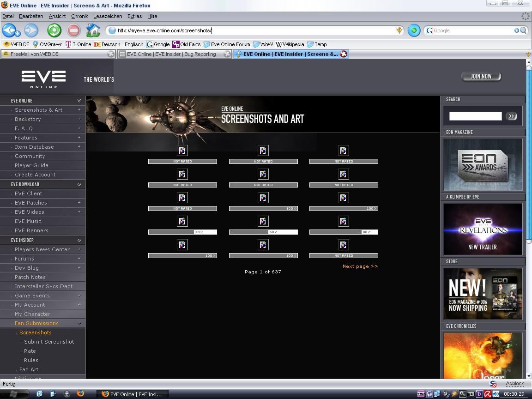Open the EON Awards banner
The height and width of the screenshot is (399, 532).
(483, 164)
